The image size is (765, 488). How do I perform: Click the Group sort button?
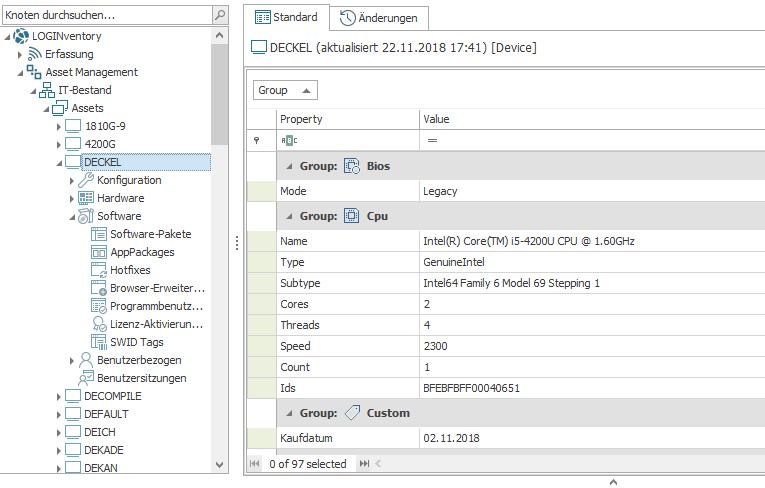tap(285, 90)
